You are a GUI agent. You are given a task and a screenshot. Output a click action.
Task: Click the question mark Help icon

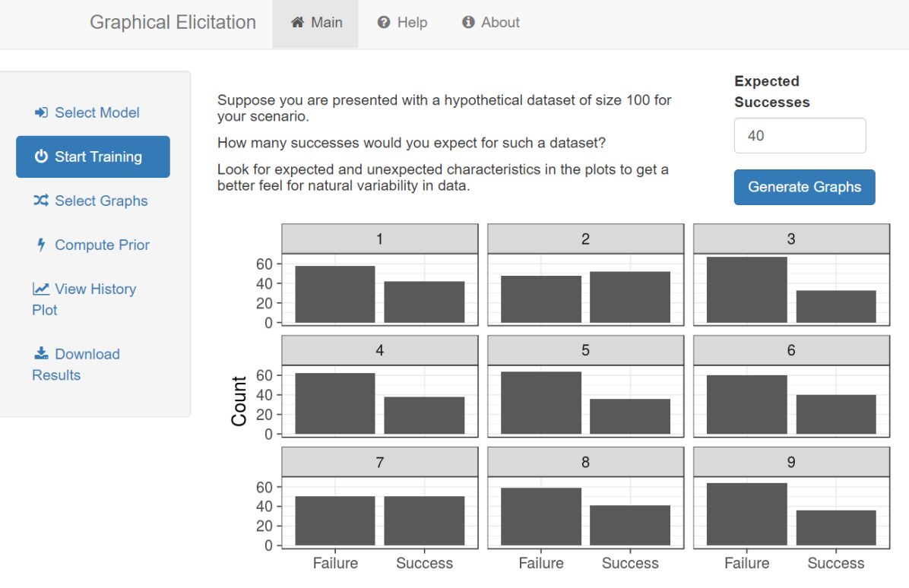(384, 23)
